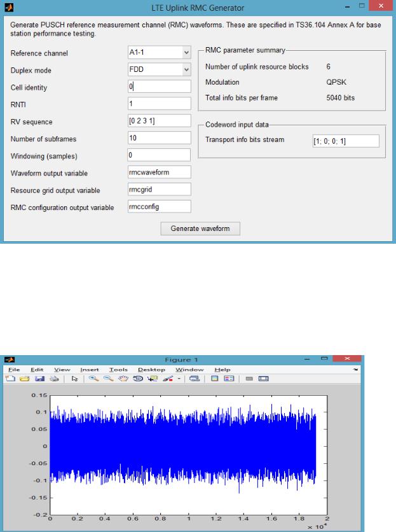Viewport: 396px width, 532px height.
Task: Minimize the LTE Uplink RMC Generator window
Action: [x=347, y=7]
